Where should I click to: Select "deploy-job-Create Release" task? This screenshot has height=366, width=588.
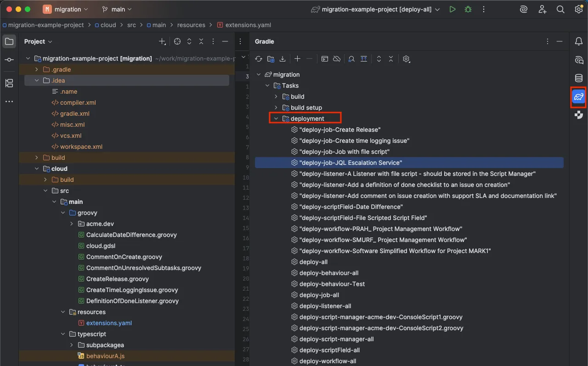(x=340, y=130)
